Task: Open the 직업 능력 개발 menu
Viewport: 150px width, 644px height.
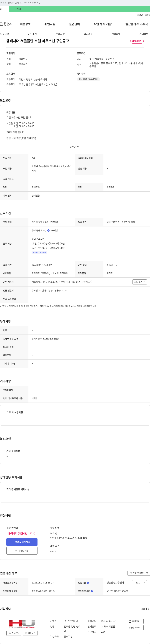Action: click(103, 24)
